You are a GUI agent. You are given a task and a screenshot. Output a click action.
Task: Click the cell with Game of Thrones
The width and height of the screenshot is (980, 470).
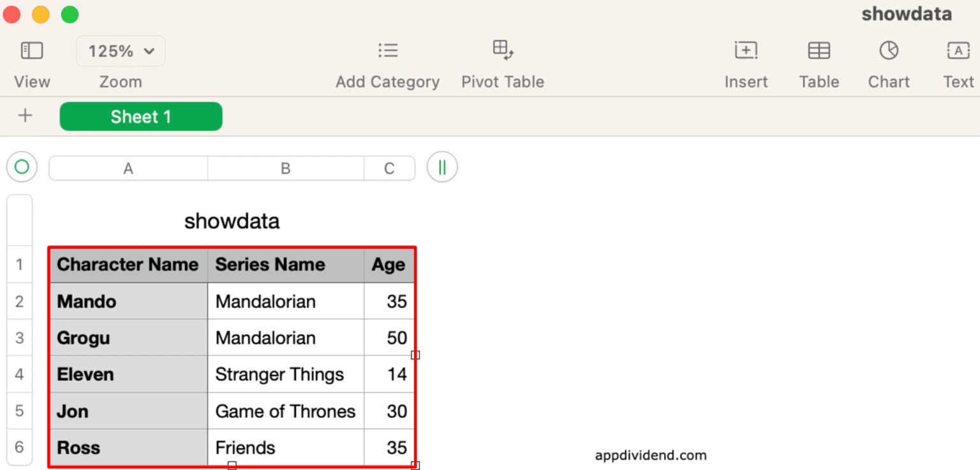pyautogui.click(x=285, y=411)
